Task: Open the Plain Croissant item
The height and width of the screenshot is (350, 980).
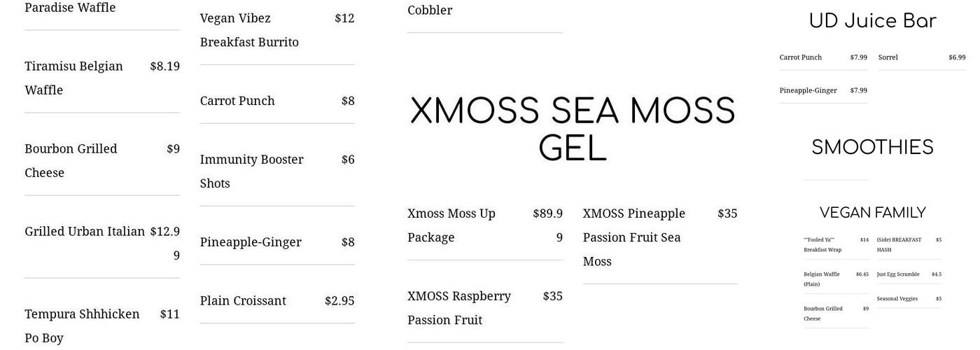Action: [x=243, y=301]
